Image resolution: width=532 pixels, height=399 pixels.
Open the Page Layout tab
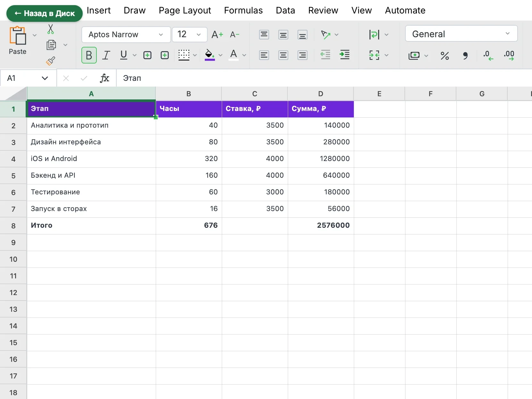(x=185, y=10)
